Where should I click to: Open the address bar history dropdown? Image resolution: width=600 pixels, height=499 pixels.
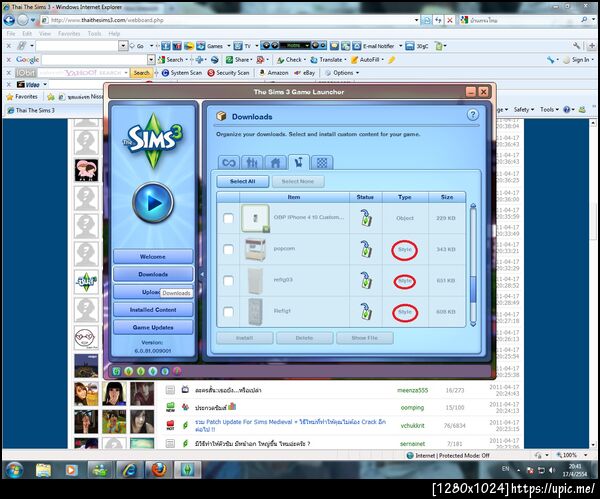pos(416,20)
